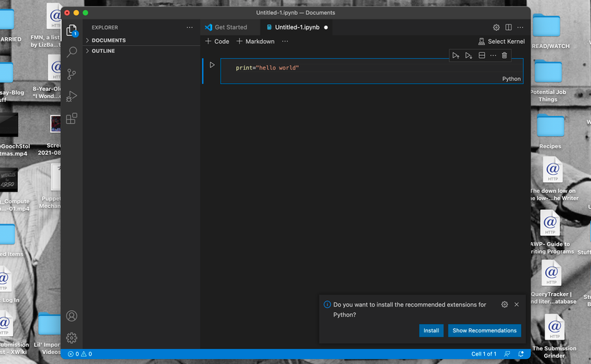Image resolution: width=591 pixels, height=364 pixels.
Task: Expand the OUTLINE section
Action: (x=141, y=51)
